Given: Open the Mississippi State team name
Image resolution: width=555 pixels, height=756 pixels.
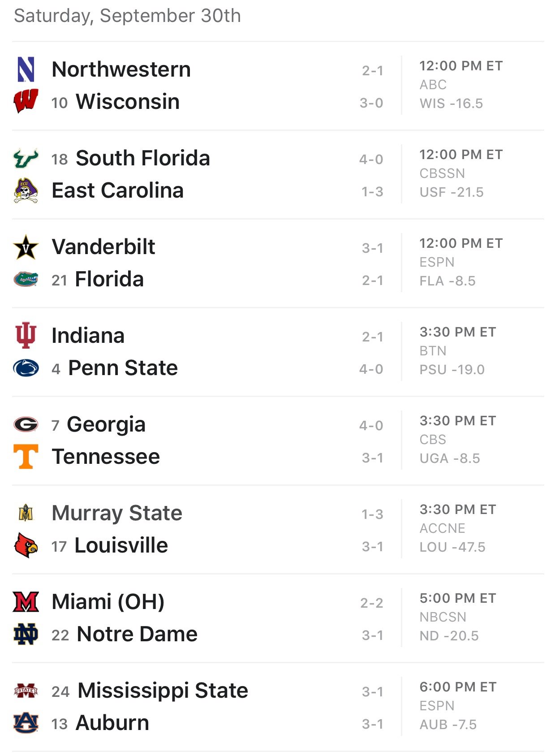Looking at the screenshot, I should tap(163, 691).
